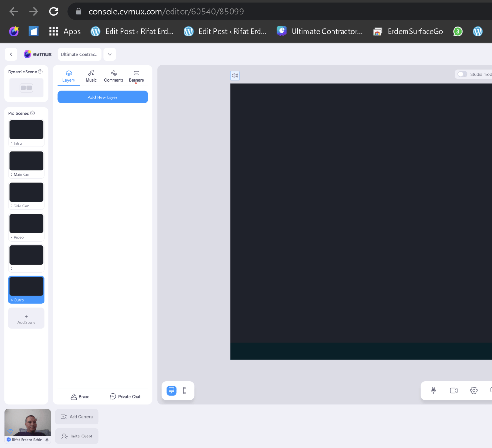Click the back chevron beside evmux logo
The height and width of the screenshot is (448, 492).
click(11, 54)
